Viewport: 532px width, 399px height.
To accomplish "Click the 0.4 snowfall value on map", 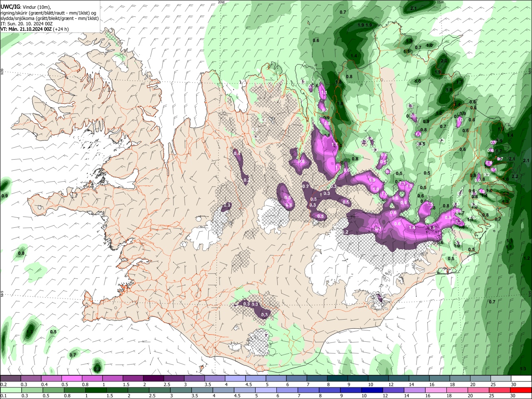I will coord(237,153).
